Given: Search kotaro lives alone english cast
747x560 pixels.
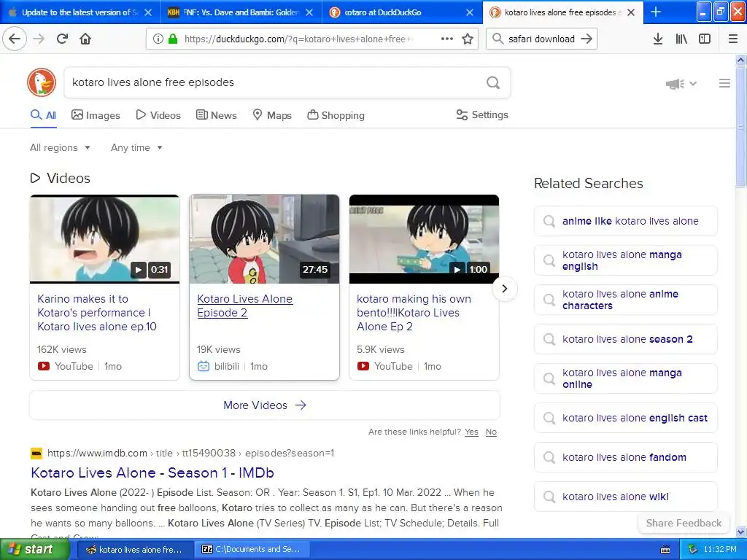Looking at the screenshot, I should point(625,418).
